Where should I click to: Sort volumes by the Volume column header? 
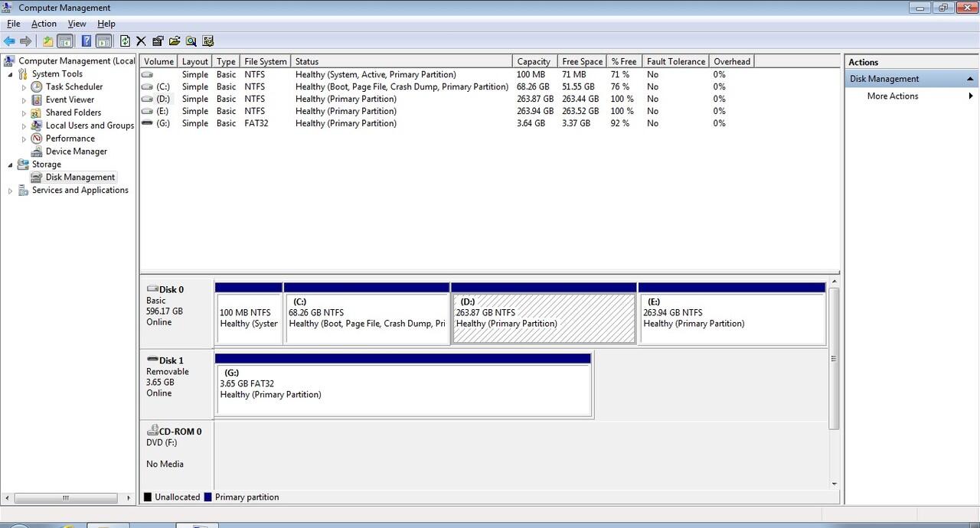pos(158,61)
